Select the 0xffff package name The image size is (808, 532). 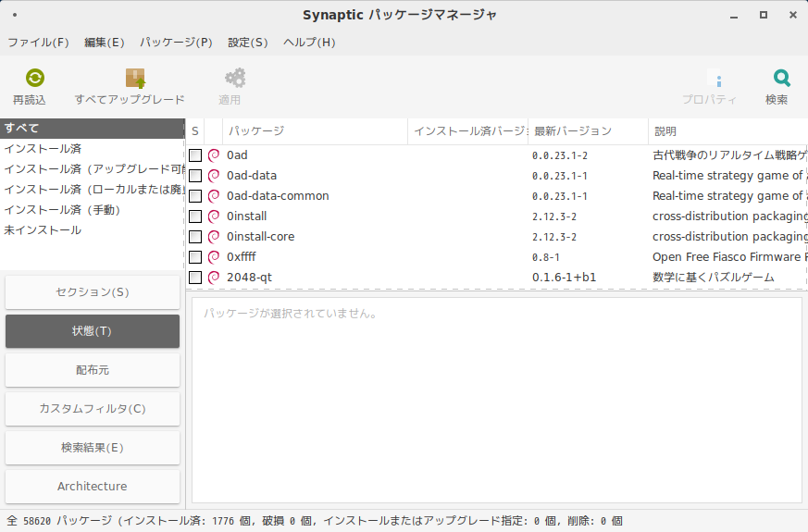(242, 256)
